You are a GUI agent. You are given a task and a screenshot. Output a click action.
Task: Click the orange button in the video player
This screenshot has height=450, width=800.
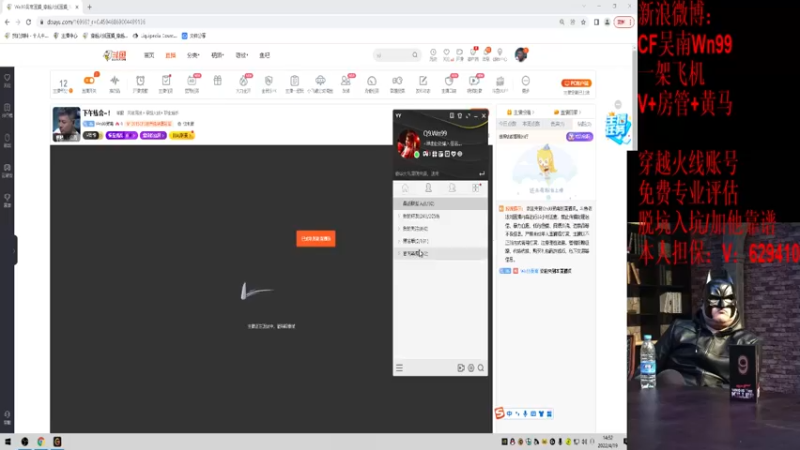coord(316,239)
